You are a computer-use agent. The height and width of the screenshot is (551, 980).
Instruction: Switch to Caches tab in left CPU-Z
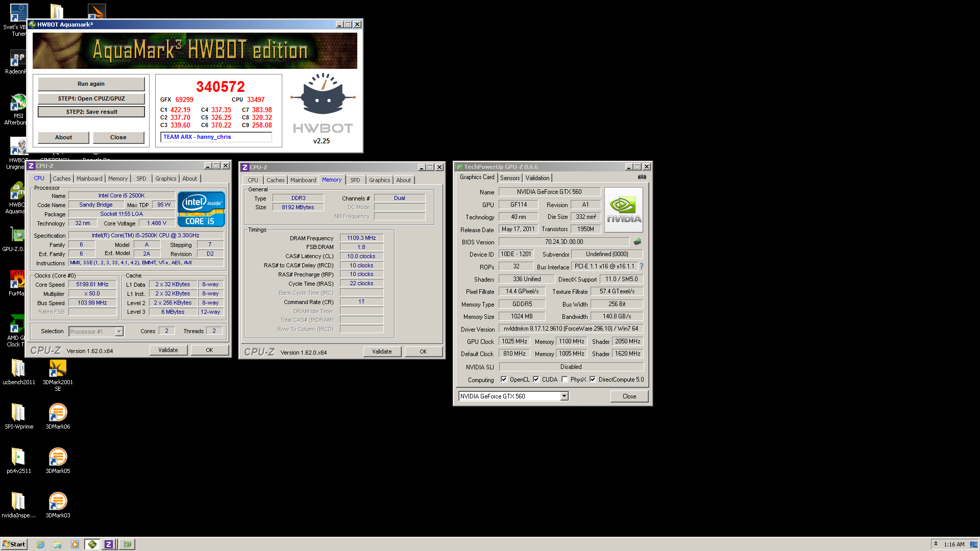tap(62, 179)
